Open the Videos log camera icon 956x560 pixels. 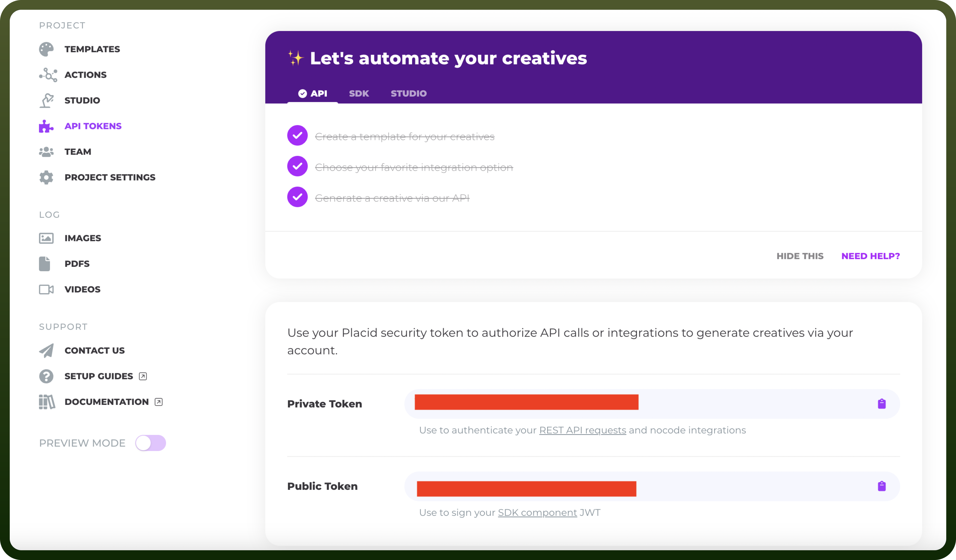click(x=46, y=290)
